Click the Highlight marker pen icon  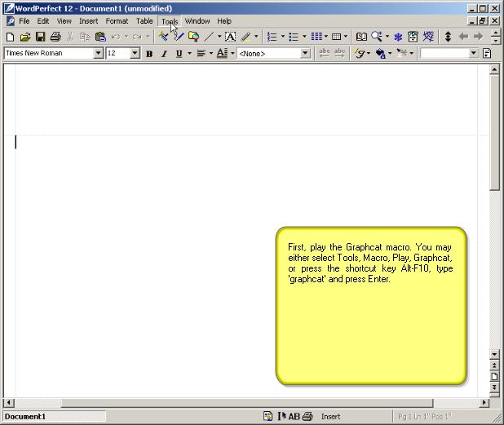coord(246,37)
